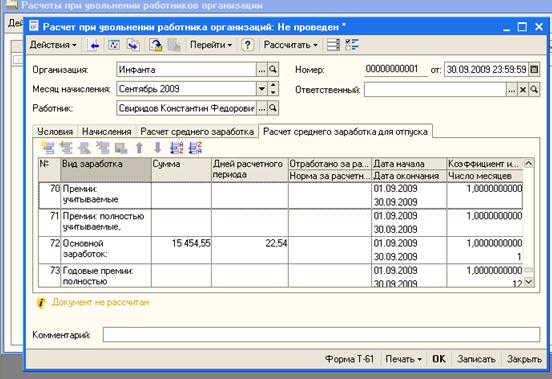The width and height of the screenshot is (552, 379).
Task: Open the calendar icon next to the date
Action: coord(534,69)
